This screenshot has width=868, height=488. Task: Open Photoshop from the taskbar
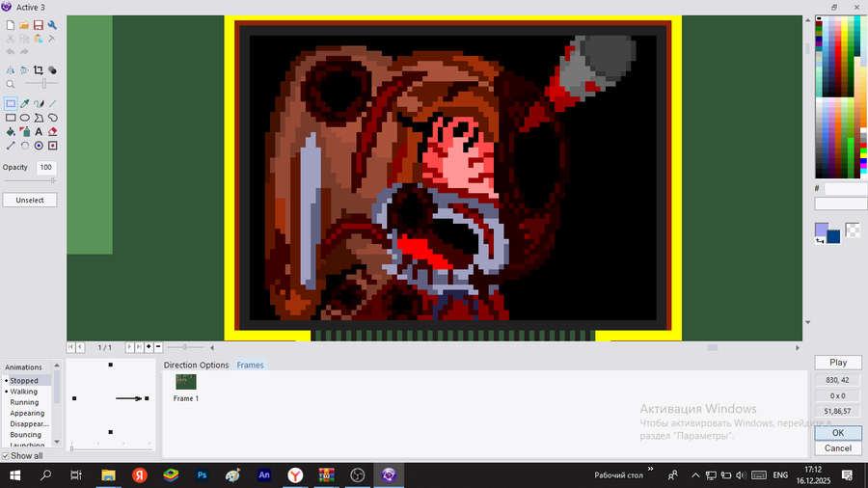[203, 474]
